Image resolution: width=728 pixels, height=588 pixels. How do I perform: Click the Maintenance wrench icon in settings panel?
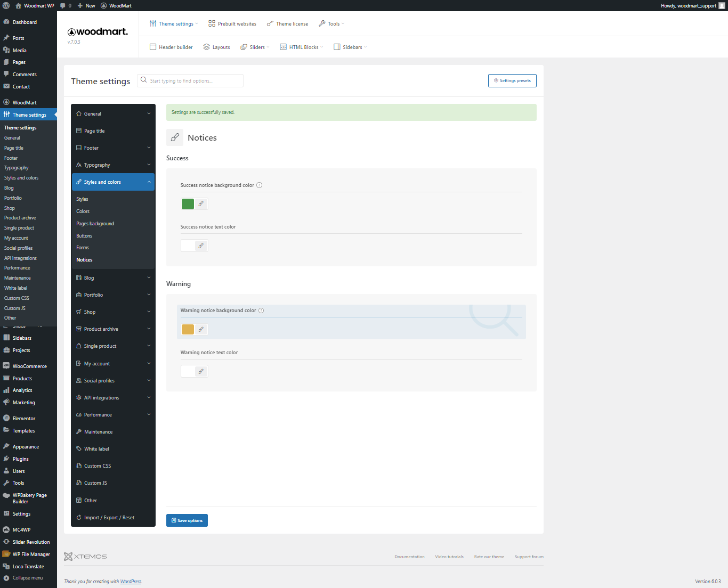[x=79, y=431]
